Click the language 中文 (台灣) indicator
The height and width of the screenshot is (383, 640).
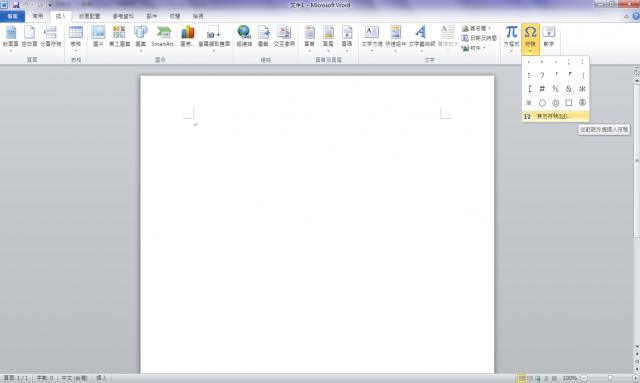pyautogui.click(x=74, y=378)
